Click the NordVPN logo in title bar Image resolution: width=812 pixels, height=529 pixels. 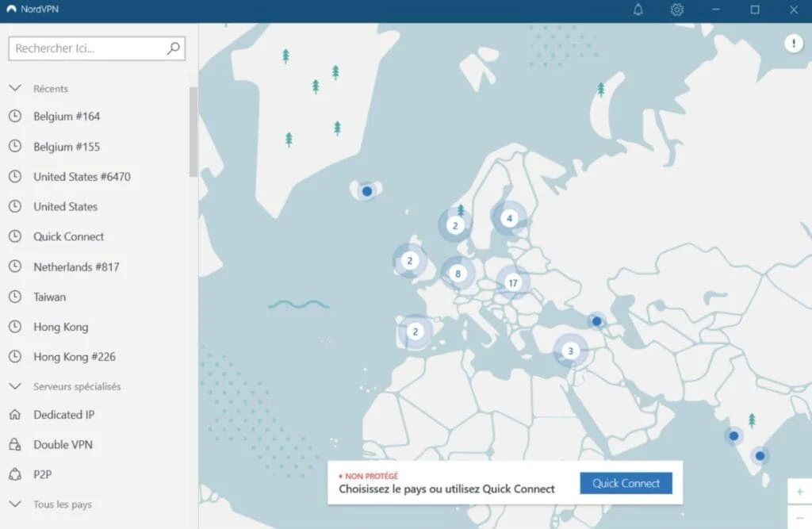pos(11,10)
